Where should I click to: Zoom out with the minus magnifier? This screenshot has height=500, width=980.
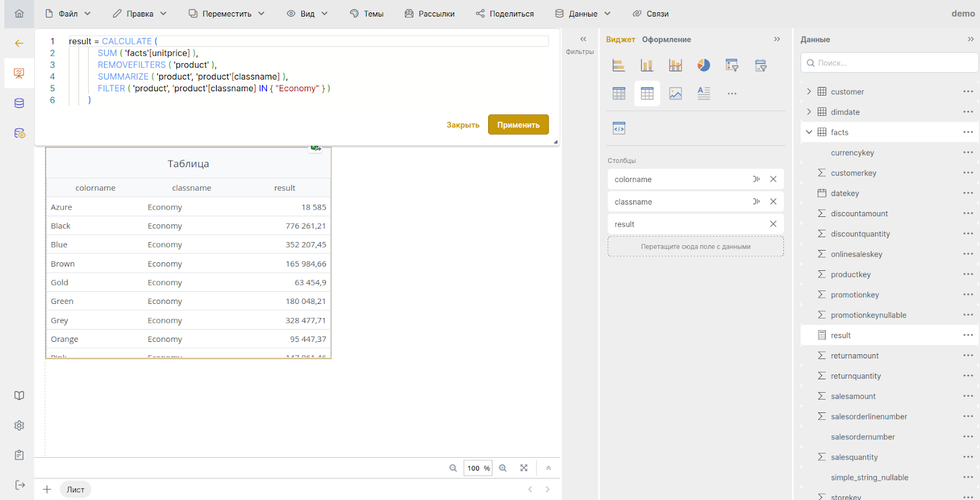click(x=453, y=468)
